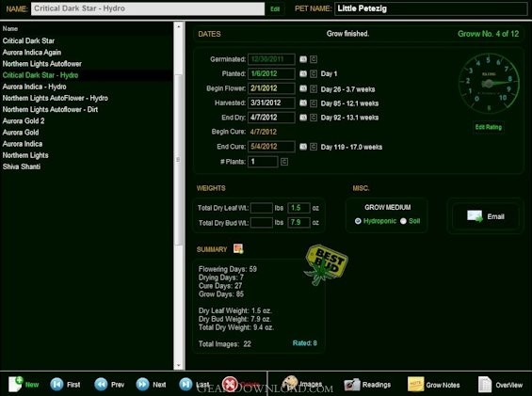Open the Readings icon
Screen dimensions: 532x396
pos(352,385)
